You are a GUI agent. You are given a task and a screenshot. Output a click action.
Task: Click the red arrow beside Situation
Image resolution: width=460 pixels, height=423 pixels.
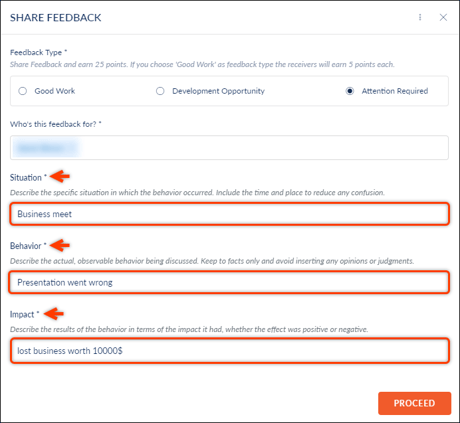pos(61,176)
